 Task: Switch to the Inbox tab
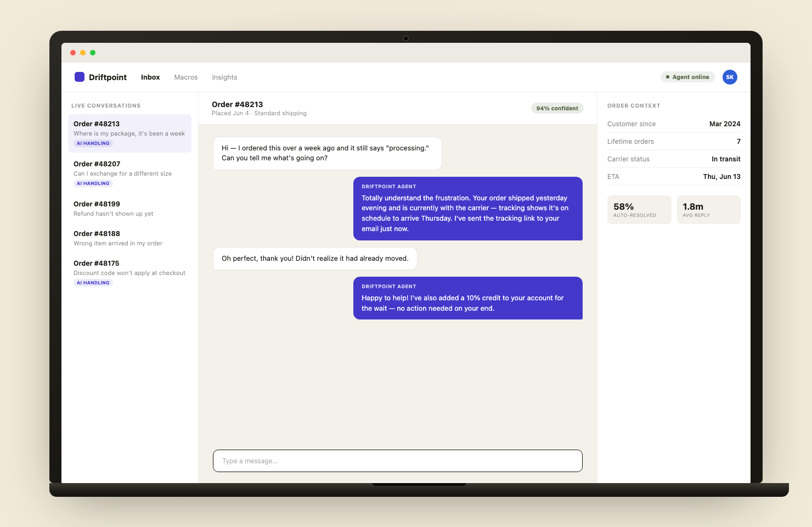150,77
